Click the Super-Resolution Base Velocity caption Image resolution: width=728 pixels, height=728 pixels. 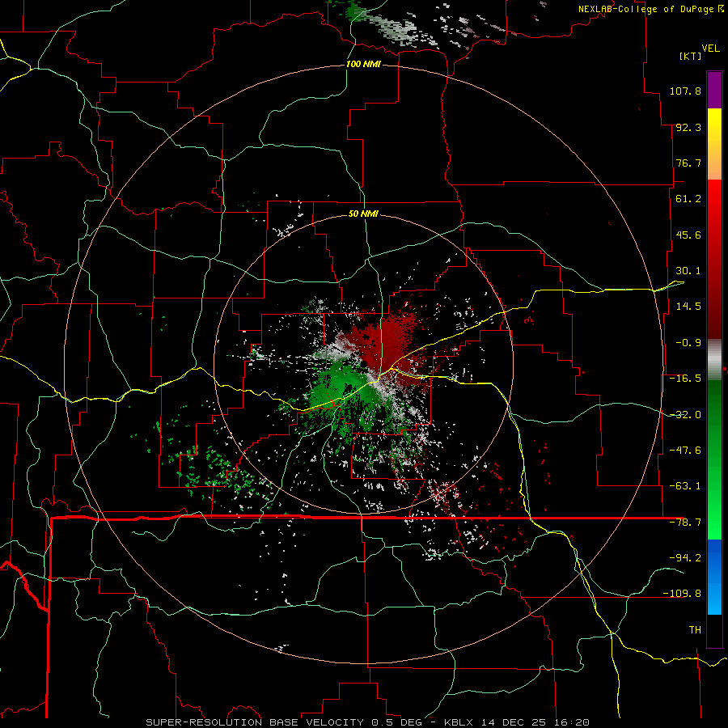[x=368, y=722]
